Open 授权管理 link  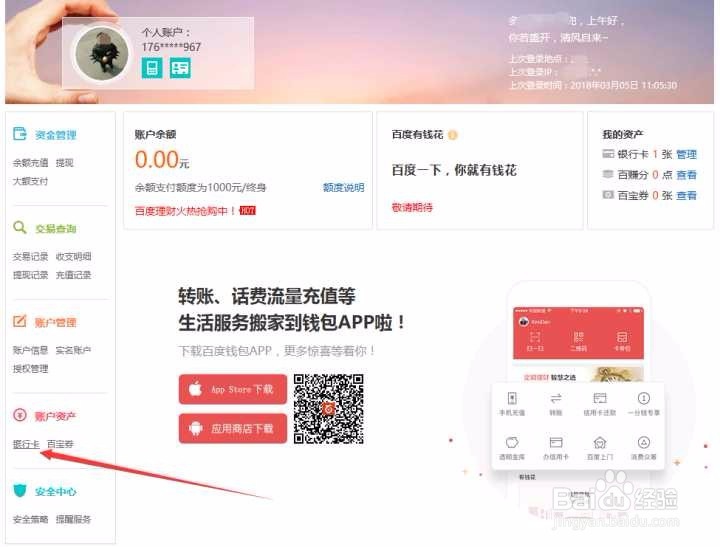(x=30, y=368)
